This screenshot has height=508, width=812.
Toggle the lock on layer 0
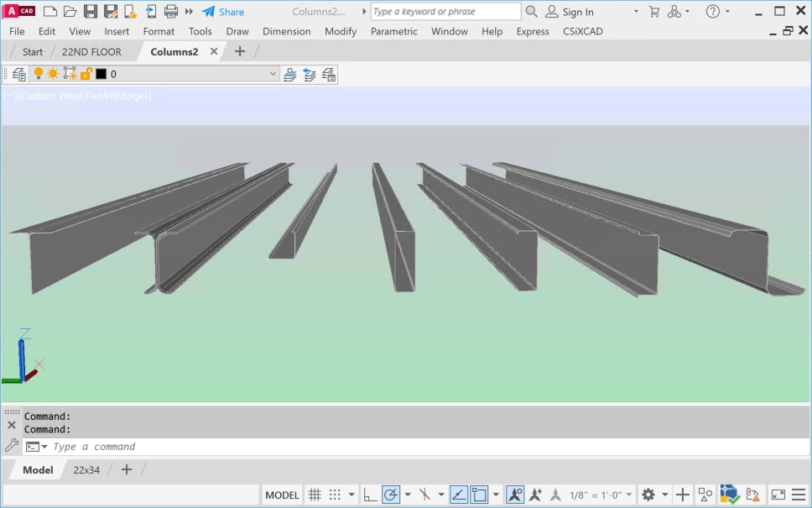(x=86, y=74)
